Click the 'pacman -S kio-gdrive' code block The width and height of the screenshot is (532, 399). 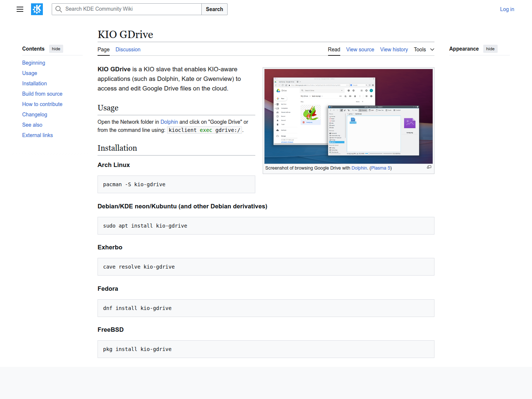(176, 184)
